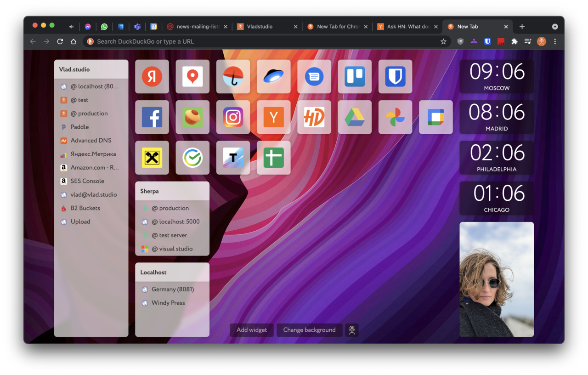Open the green plus sheet tile
The image size is (588, 375).
274,158
